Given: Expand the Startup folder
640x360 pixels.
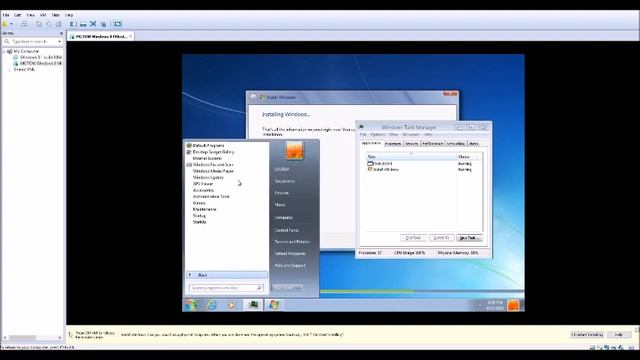Looking at the screenshot, I should pyautogui.click(x=199, y=216).
